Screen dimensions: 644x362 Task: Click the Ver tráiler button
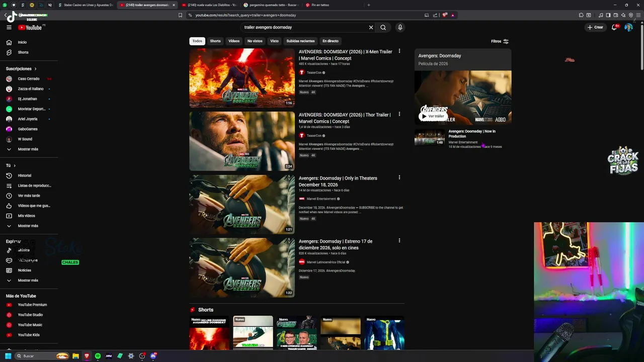433,116
